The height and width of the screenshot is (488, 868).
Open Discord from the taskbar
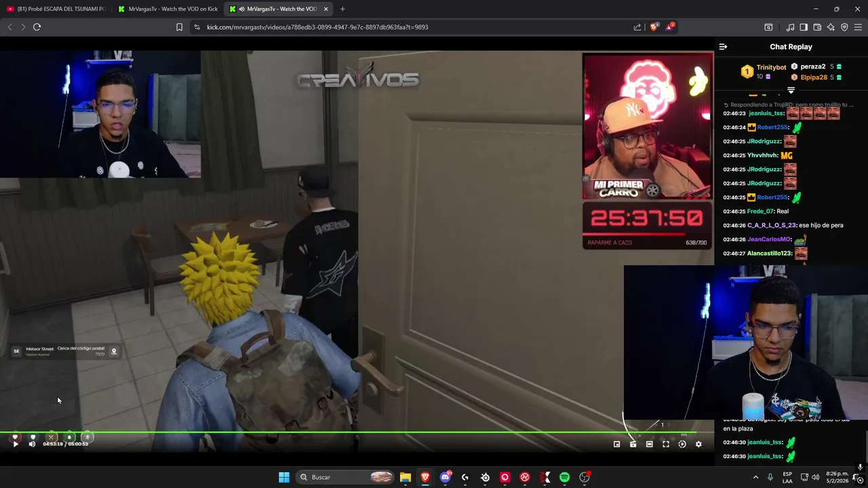click(x=446, y=477)
